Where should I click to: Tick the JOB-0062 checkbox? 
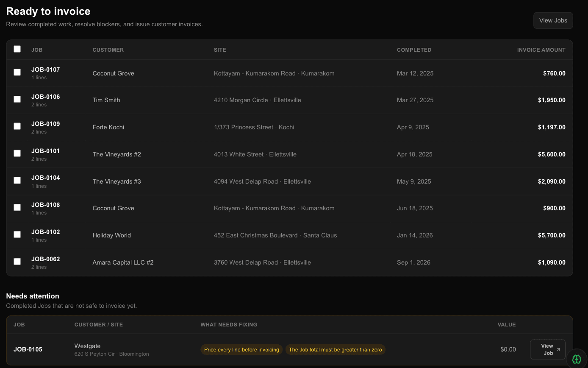[x=17, y=262]
